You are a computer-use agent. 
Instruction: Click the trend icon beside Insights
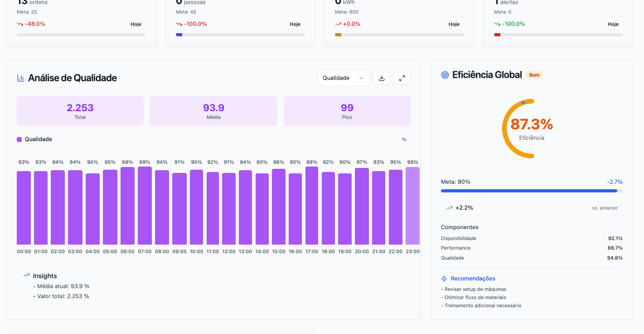click(x=26, y=275)
